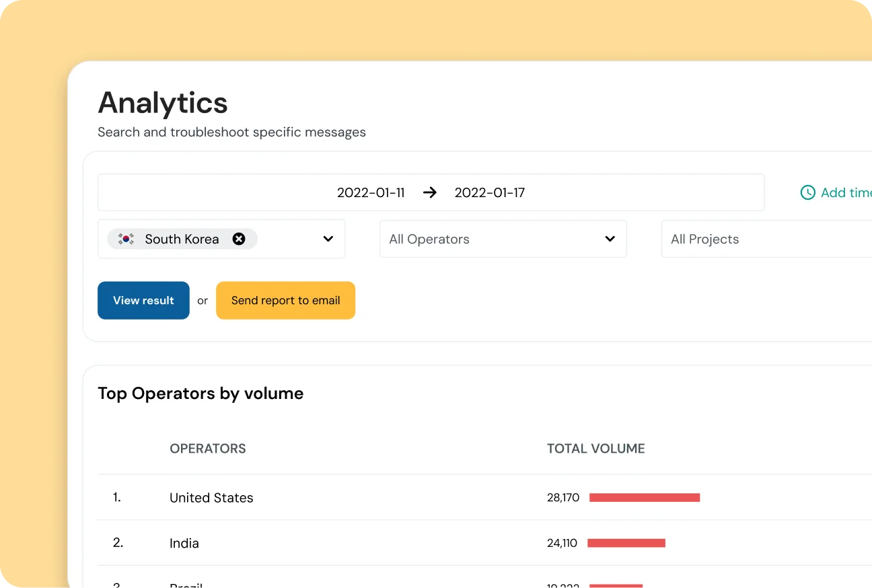Select the start date field showing 2022-01-11
Image resolution: width=872 pixels, height=588 pixels.
[x=371, y=192]
